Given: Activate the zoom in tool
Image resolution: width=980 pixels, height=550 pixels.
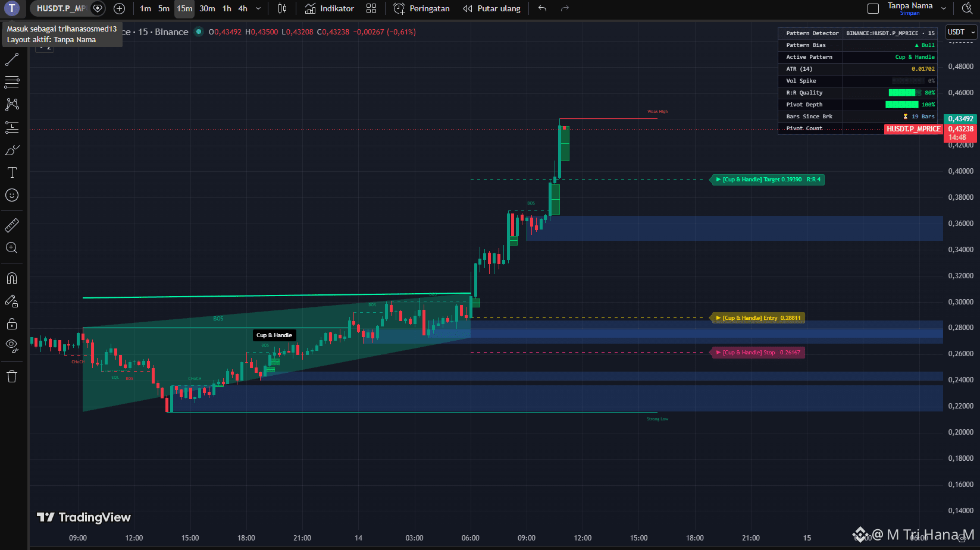Looking at the screenshot, I should click(12, 248).
